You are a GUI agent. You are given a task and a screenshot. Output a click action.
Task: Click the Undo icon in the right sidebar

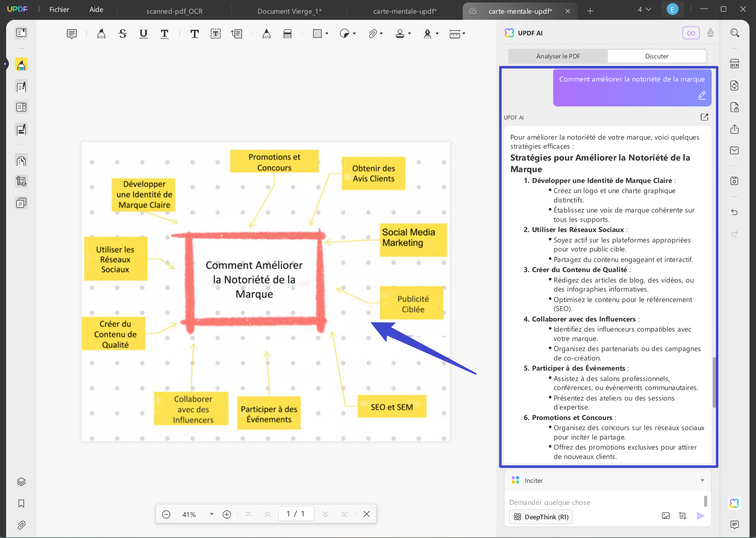[x=735, y=212]
